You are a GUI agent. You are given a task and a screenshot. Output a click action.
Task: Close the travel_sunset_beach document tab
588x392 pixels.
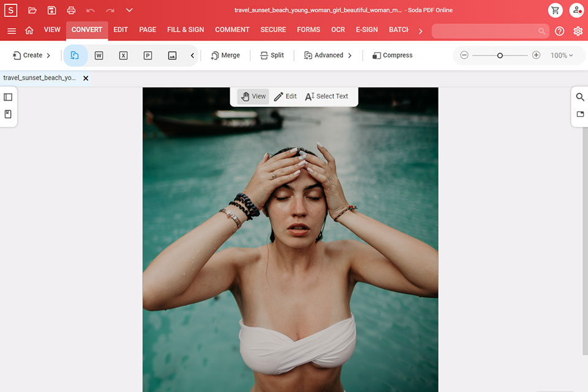86,78
